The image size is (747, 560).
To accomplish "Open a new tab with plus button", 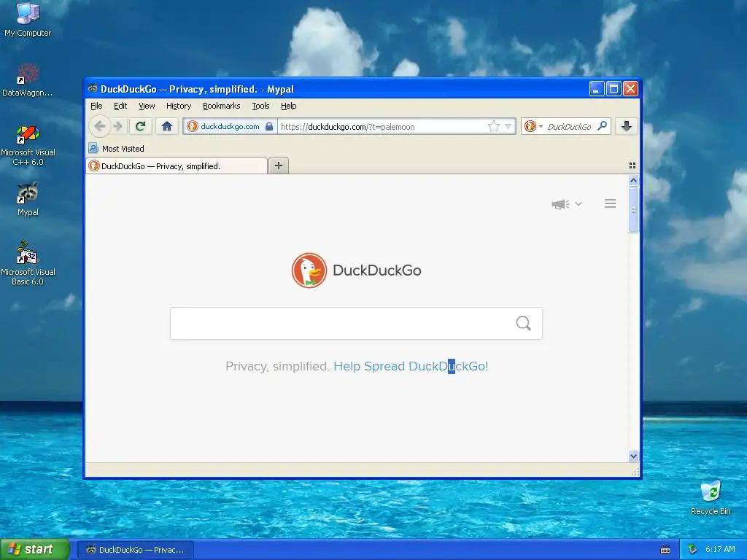I will tap(279, 166).
